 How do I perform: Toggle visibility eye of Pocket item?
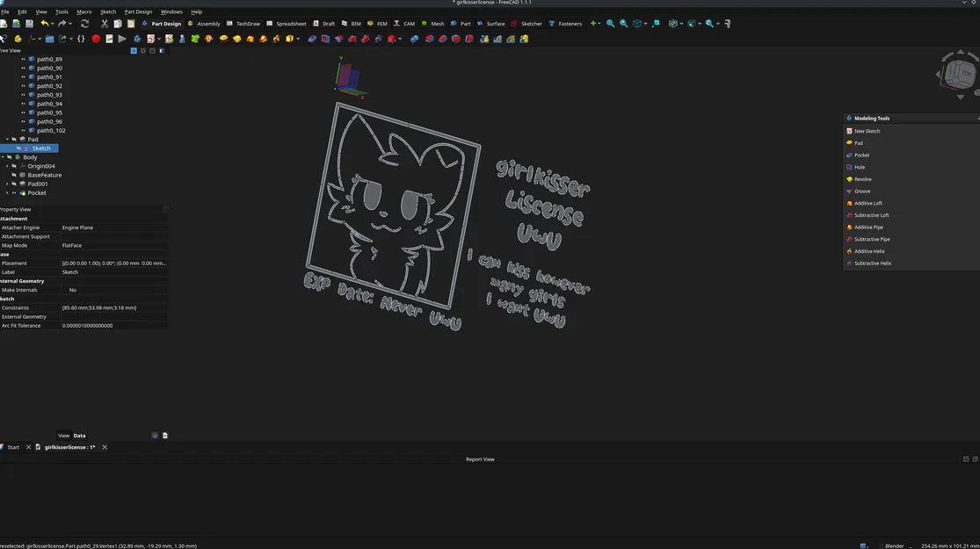14,193
